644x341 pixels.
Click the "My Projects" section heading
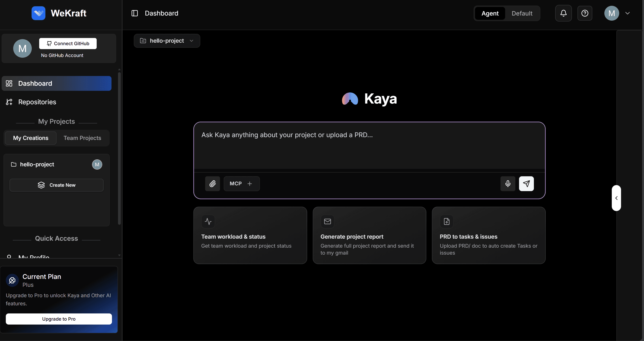[57, 121]
